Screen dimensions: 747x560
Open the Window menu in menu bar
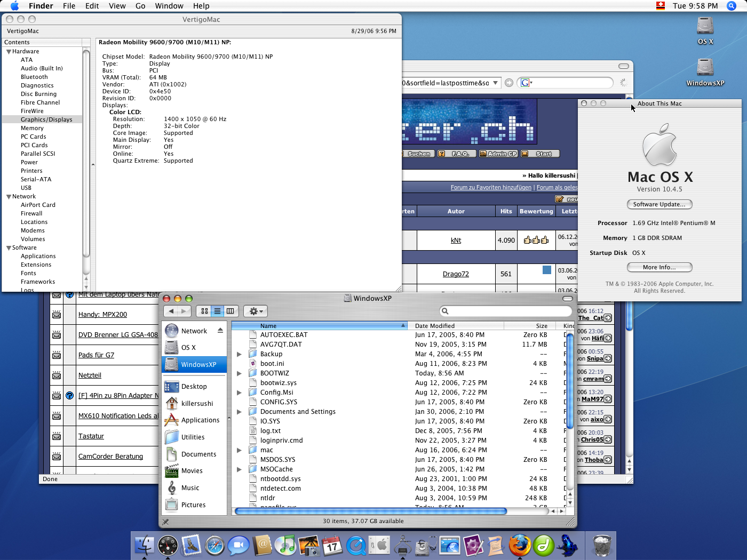pos(169,6)
